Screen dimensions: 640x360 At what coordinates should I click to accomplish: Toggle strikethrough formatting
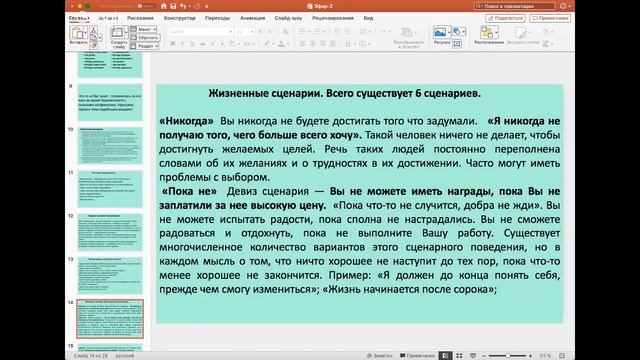coord(202,44)
